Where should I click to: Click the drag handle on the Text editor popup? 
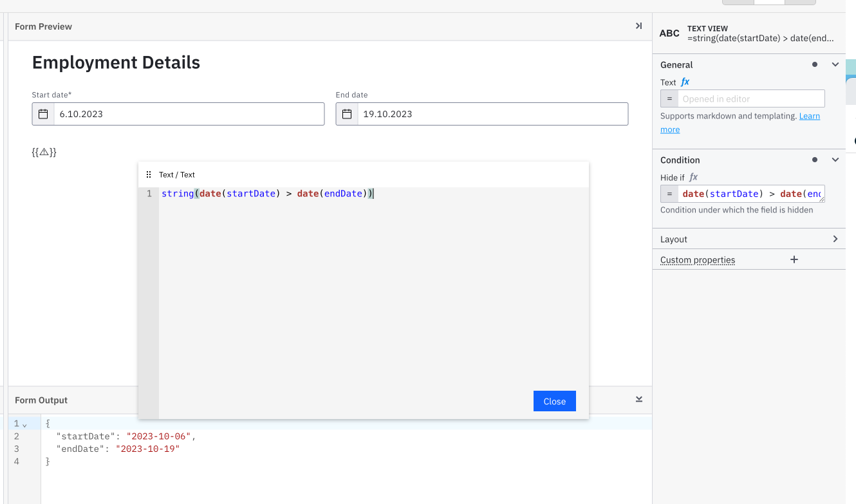(149, 174)
